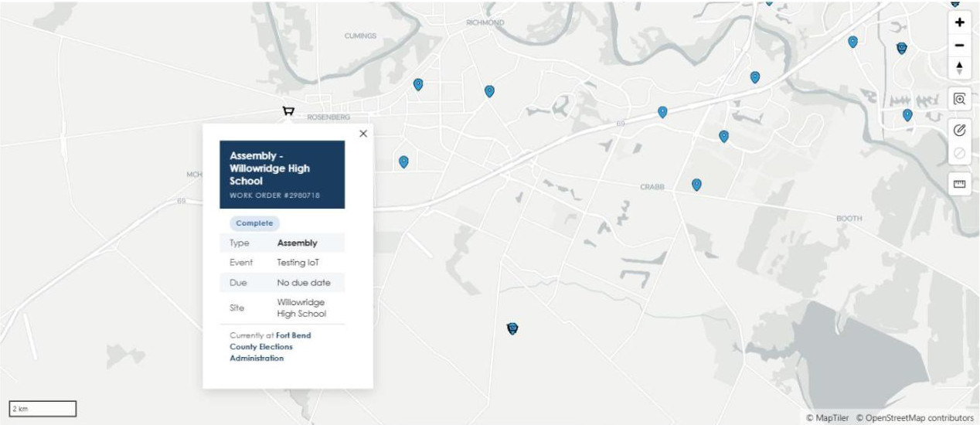Image resolution: width=980 pixels, height=425 pixels.
Task: Click the Complete status badge
Action: (254, 223)
